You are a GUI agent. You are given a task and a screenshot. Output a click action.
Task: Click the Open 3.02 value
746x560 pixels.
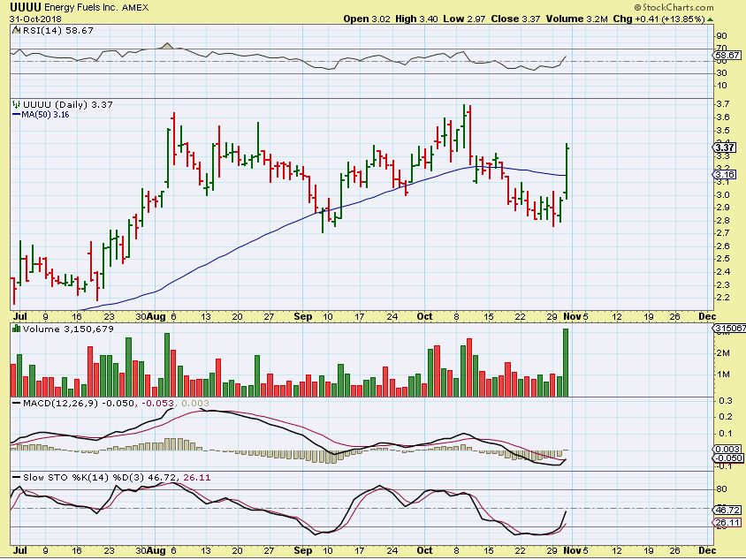[367, 19]
